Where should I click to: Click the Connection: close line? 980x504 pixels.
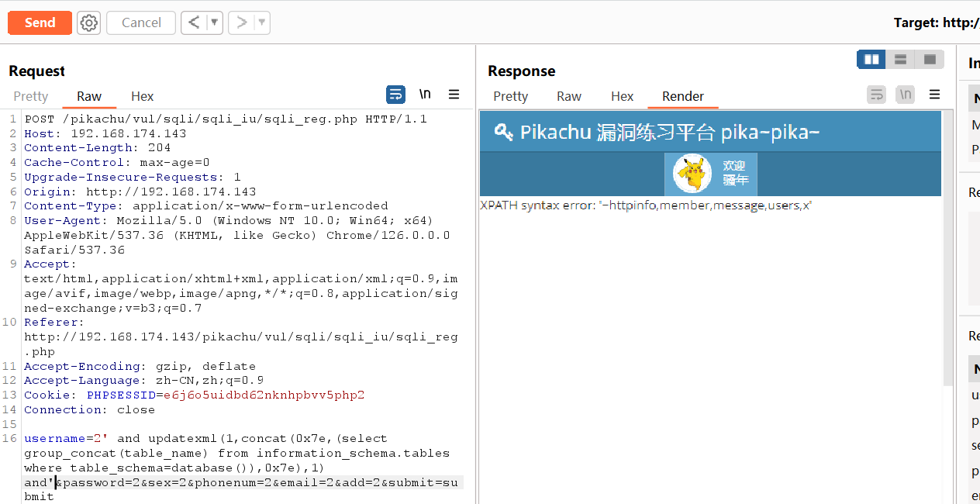point(90,409)
